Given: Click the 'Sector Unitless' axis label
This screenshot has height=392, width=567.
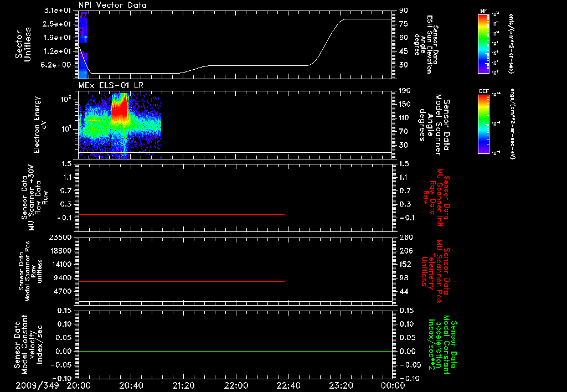Looking at the screenshot, I should click(23, 44).
